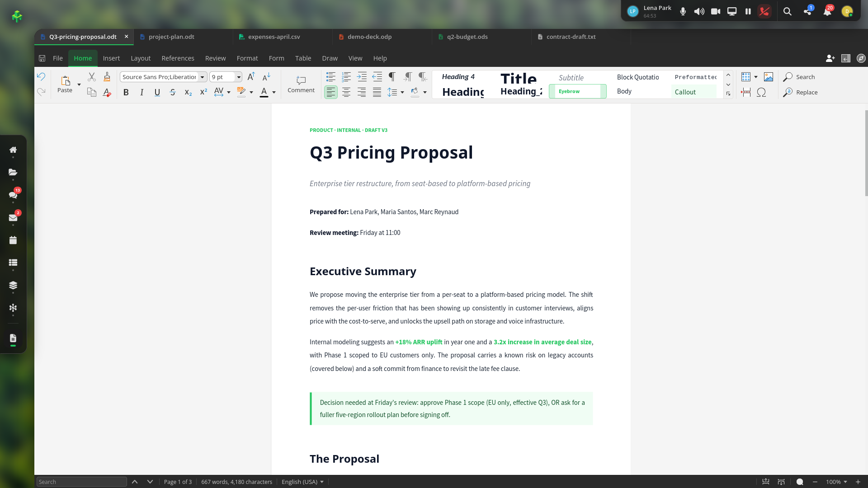
Task: Click the vertical document scrollbar
Action: pyautogui.click(x=866, y=153)
